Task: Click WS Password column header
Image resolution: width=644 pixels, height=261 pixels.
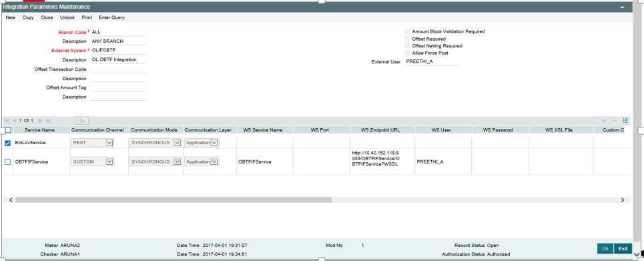Action: (x=499, y=130)
